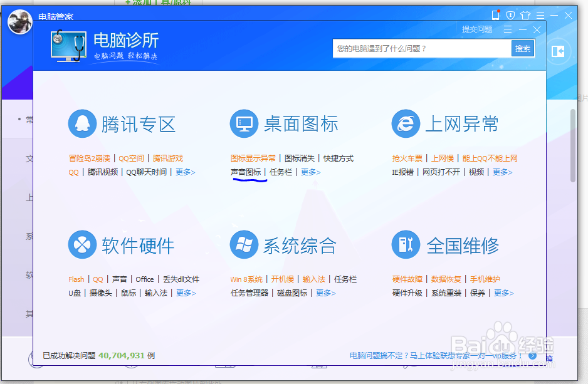Open the IE报错 link
Screen dimensions: 588x384
[x=402, y=172]
